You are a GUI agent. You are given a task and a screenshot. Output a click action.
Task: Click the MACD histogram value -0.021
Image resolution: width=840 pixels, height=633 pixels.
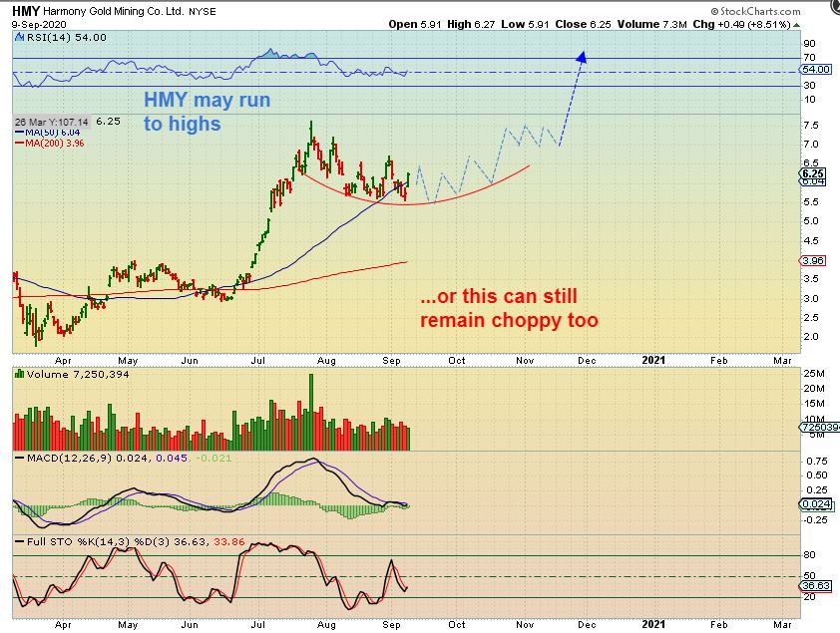coord(213,458)
